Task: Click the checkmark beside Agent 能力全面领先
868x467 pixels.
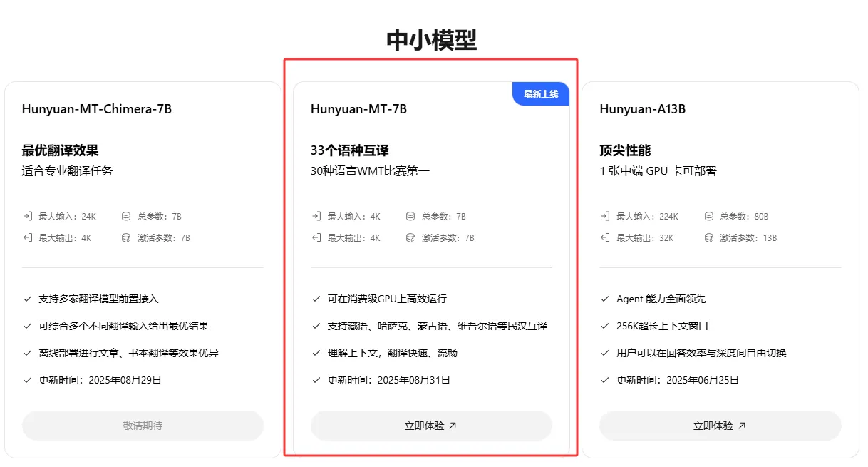Action: pos(606,299)
